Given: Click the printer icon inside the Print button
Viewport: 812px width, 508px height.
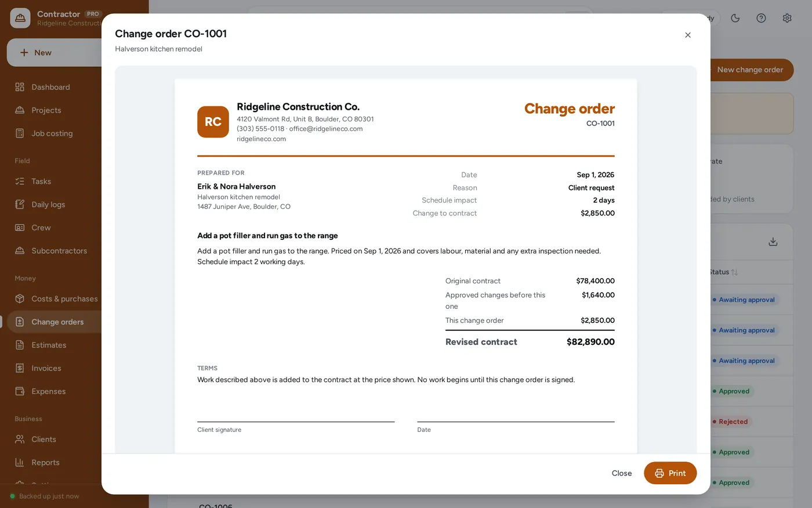Looking at the screenshot, I should 659,473.
